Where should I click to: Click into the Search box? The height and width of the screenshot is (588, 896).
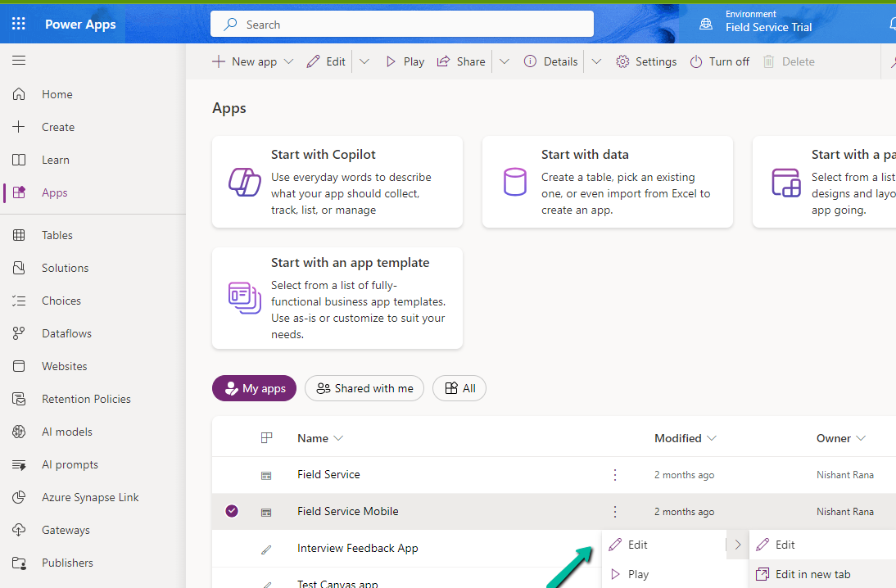[401, 25]
